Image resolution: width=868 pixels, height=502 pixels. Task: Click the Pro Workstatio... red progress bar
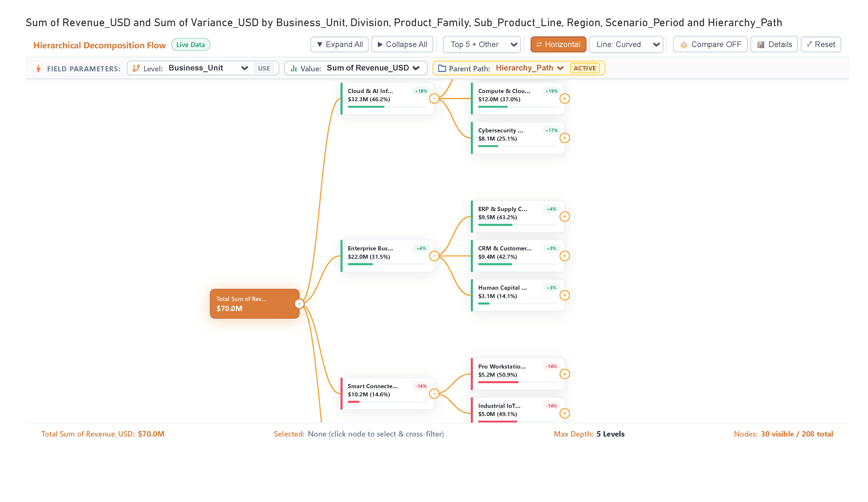pyautogui.click(x=517, y=382)
